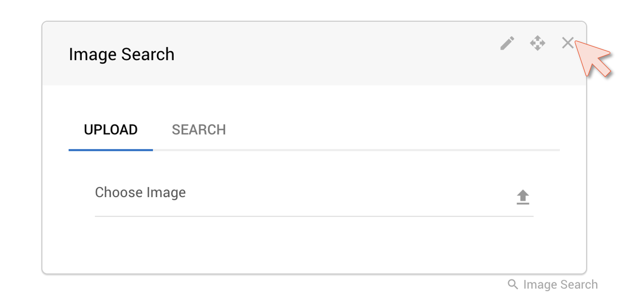Select the move handle in the panel header
This screenshot has height=299, width=644.
538,43
